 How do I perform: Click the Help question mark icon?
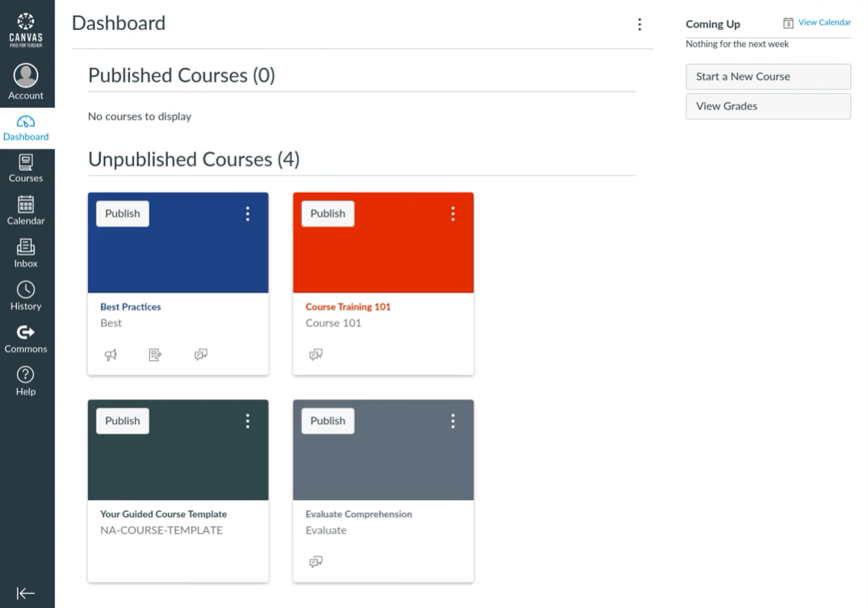click(x=26, y=375)
